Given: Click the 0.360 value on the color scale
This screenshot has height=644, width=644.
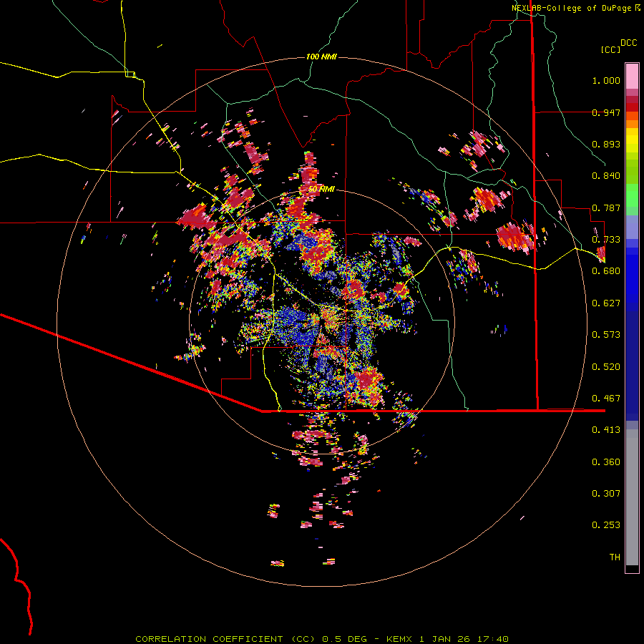Looking at the screenshot, I should (606, 462).
